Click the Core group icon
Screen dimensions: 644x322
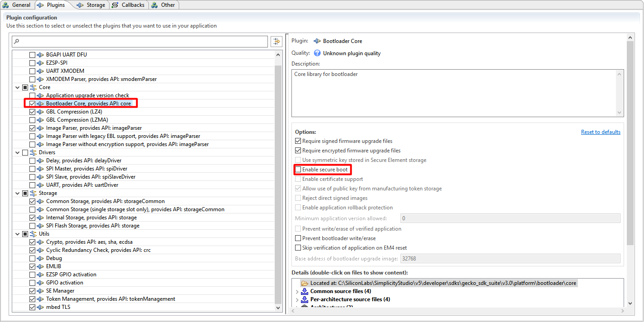pos(33,87)
